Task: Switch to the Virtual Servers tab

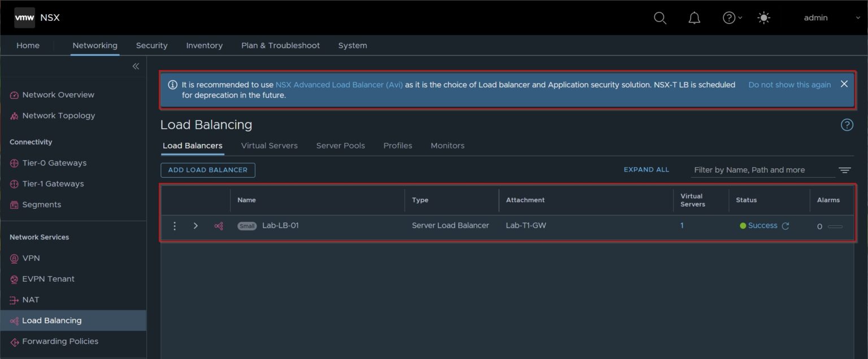Action: point(269,145)
